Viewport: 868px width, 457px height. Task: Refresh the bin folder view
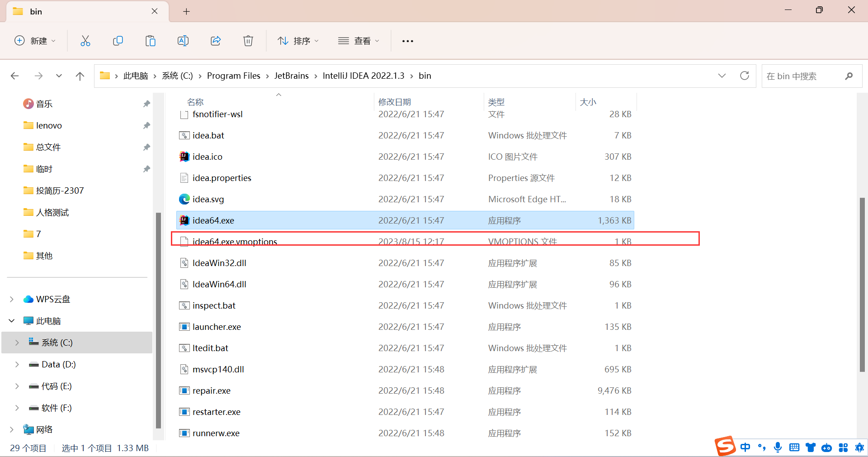pyautogui.click(x=745, y=76)
